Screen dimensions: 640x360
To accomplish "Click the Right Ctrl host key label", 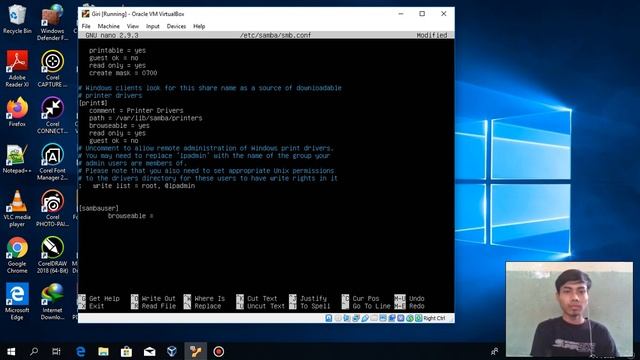I will pyautogui.click(x=434, y=318).
